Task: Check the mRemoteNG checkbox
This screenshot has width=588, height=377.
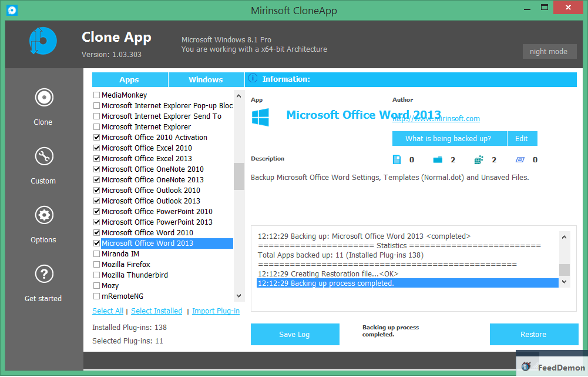Action: pyautogui.click(x=97, y=296)
